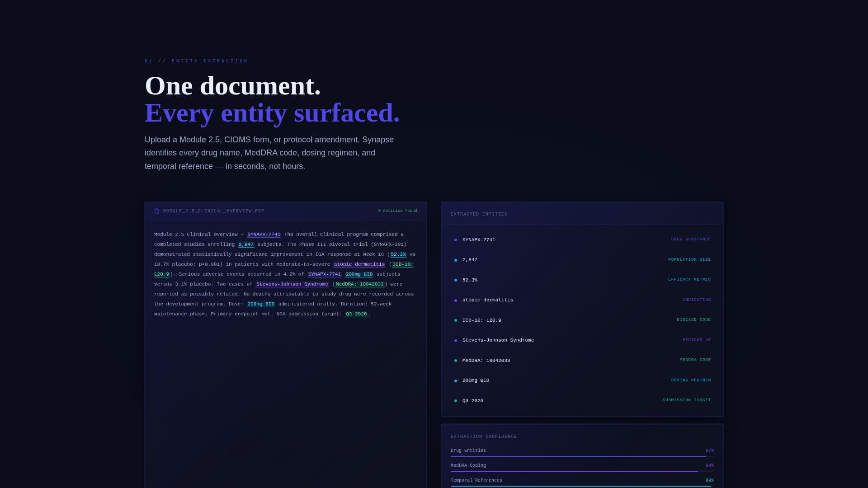Image resolution: width=868 pixels, height=488 pixels.
Task: Click the '9 entities found' status label
Action: [x=398, y=211]
